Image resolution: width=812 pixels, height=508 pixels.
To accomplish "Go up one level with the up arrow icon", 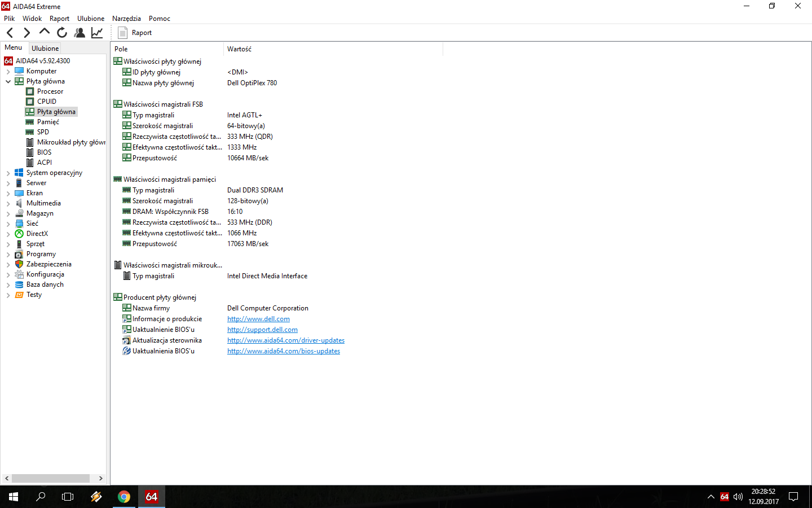I will (x=44, y=32).
